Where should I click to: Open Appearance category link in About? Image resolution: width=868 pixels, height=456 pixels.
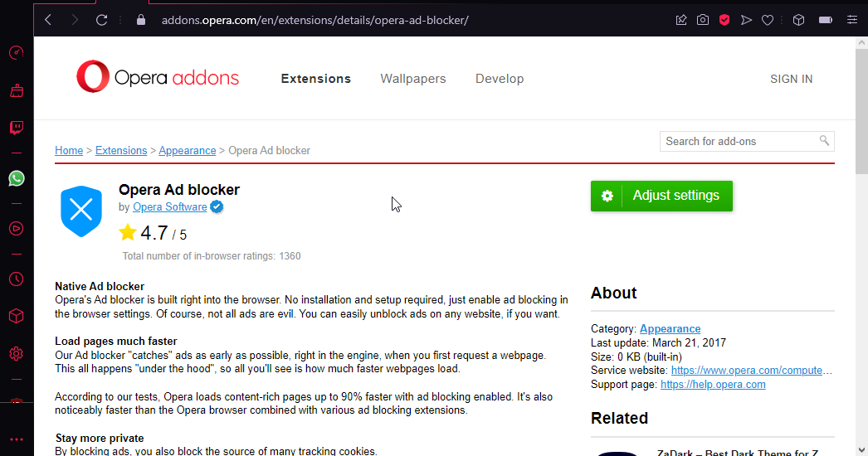(670, 328)
